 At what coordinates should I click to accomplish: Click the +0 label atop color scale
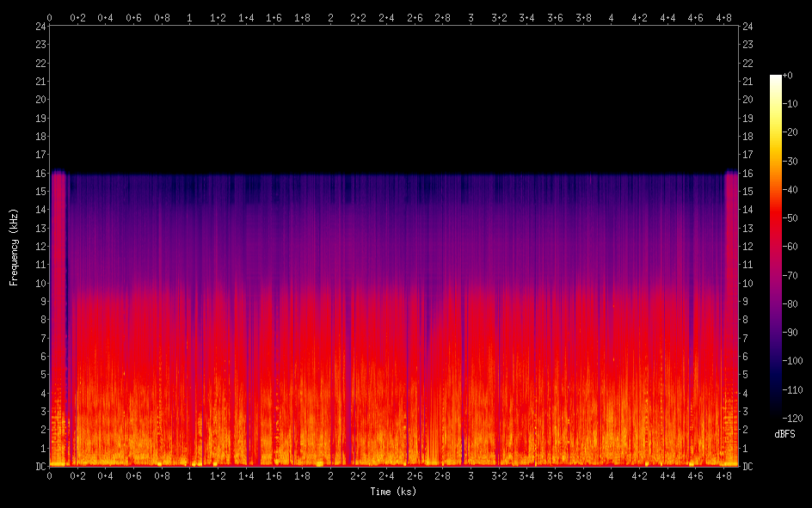click(788, 76)
